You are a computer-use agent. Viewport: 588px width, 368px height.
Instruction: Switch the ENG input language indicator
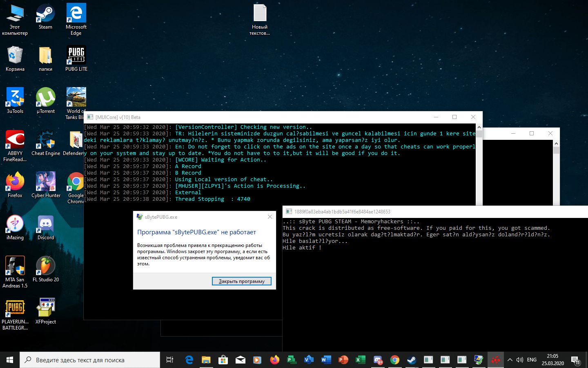pyautogui.click(x=532, y=360)
